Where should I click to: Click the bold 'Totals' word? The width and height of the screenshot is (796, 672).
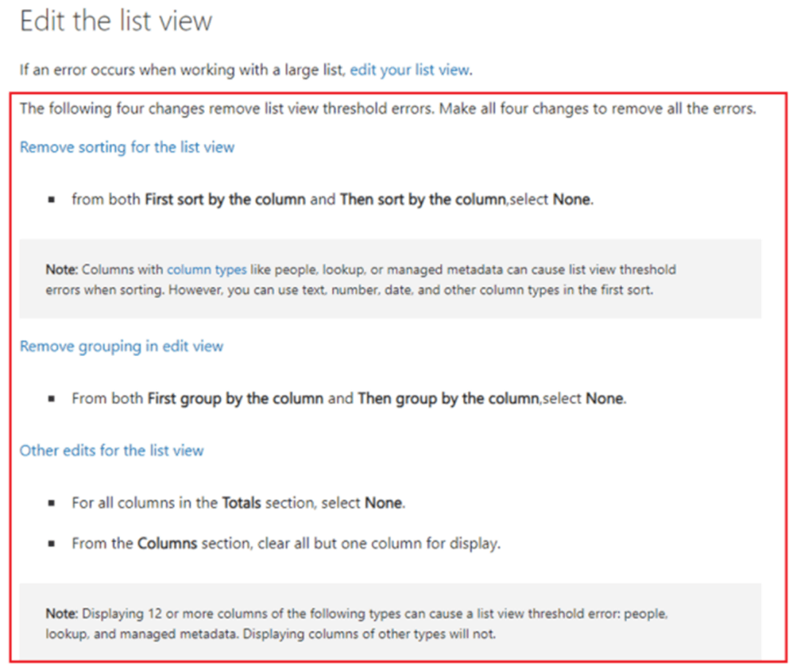click(242, 503)
